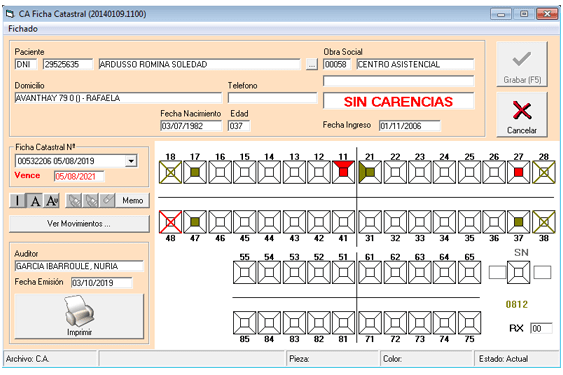Click the Vence date field 05/08/2021

79,176
